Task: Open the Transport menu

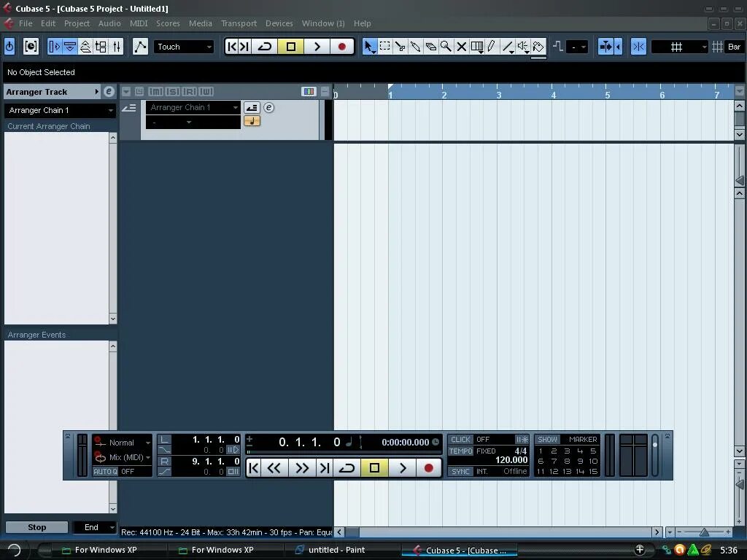Action: click(239, 23)
